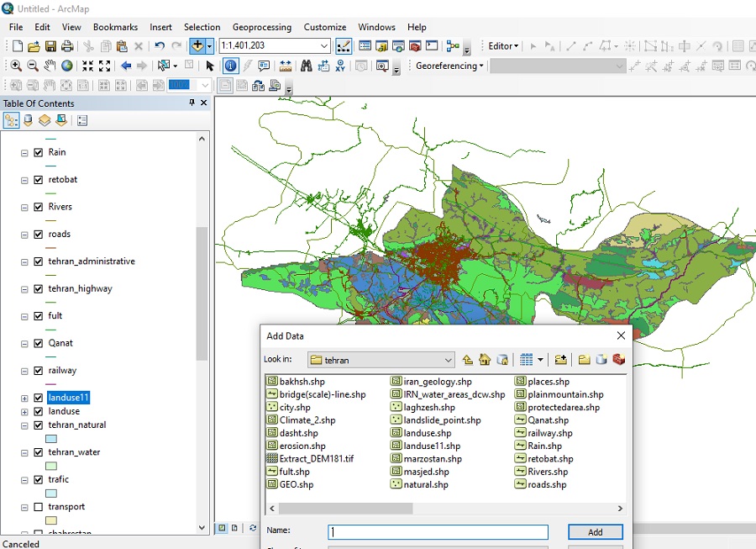Image resolution: width=756 pixels, height=549 pixels.
Task: Go back to previous extent arrow
Action: (x=126, y=66)
